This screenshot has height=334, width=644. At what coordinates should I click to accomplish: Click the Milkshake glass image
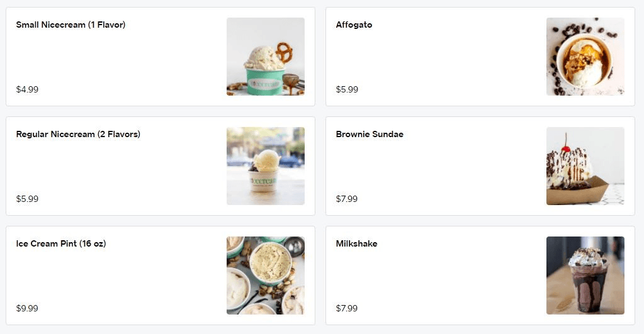pos(585,276)
